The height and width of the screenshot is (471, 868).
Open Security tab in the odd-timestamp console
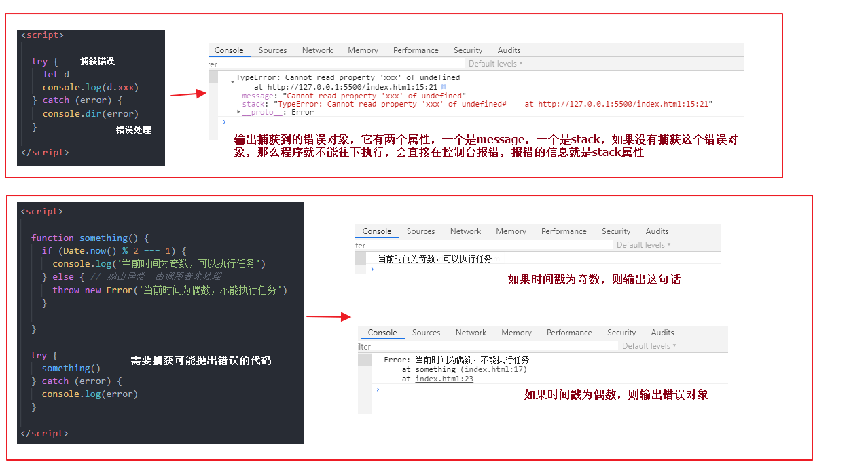tap(616, 231)
